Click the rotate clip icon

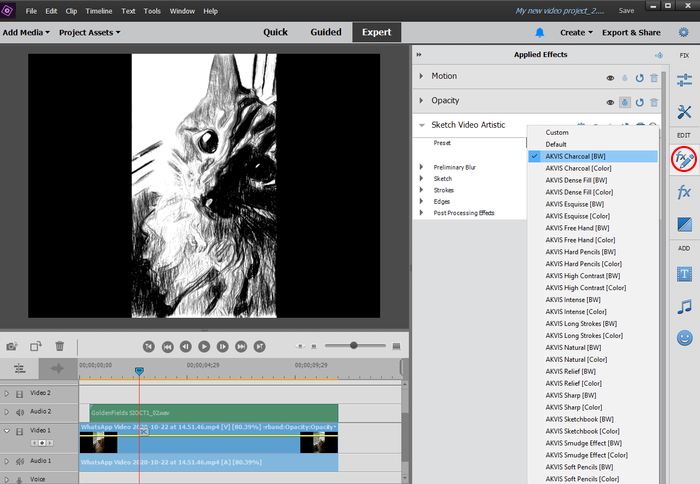point(36,346)
